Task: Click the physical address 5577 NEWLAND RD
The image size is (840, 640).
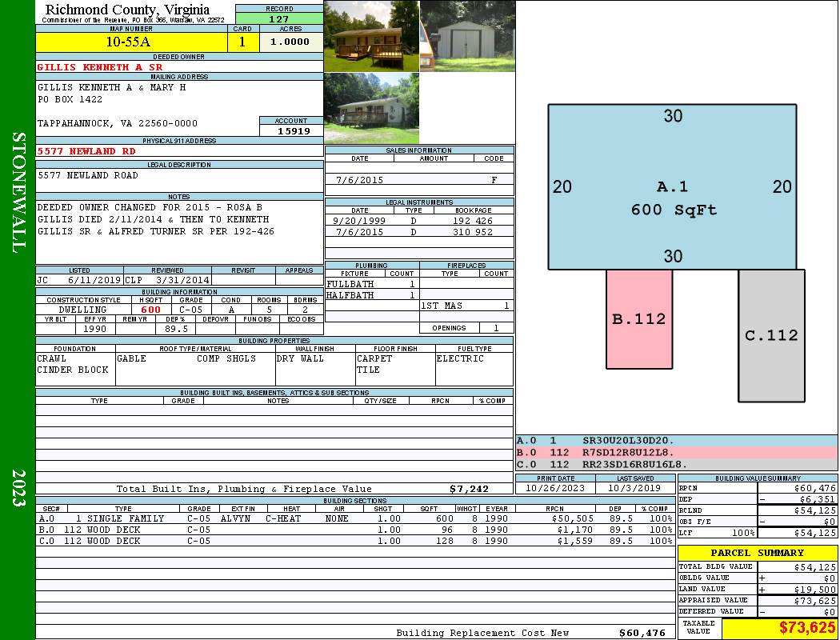Action: pos(87,151)
